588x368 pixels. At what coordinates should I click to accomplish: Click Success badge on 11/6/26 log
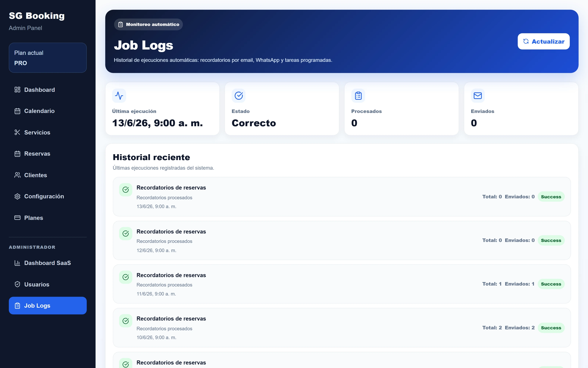551,284
